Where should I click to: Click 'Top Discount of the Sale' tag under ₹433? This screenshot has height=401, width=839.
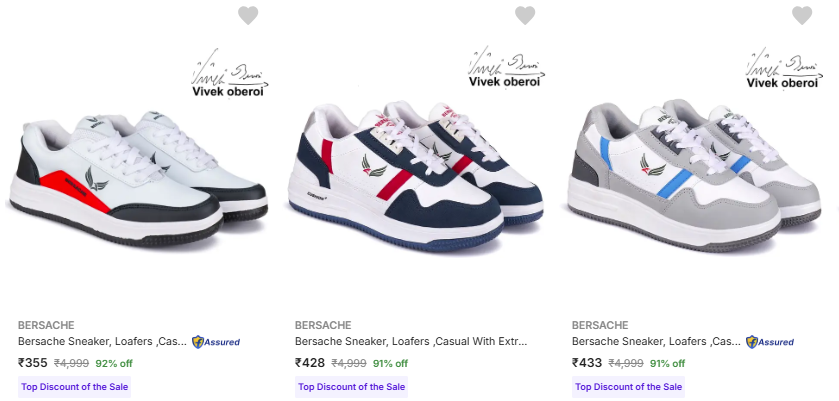tap(628, 387)
